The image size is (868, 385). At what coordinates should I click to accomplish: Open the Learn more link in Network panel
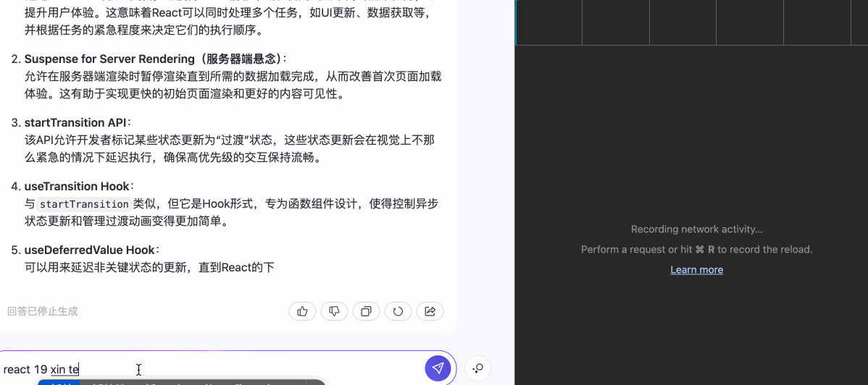click(x=696, y=269)
